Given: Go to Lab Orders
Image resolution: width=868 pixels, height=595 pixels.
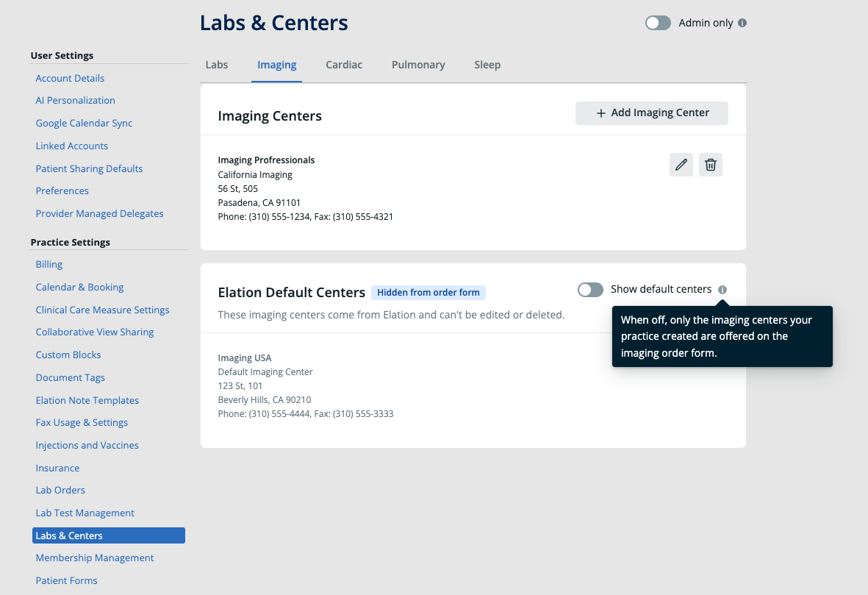Looking at the screenshot, I should click(x=60, y=490).
